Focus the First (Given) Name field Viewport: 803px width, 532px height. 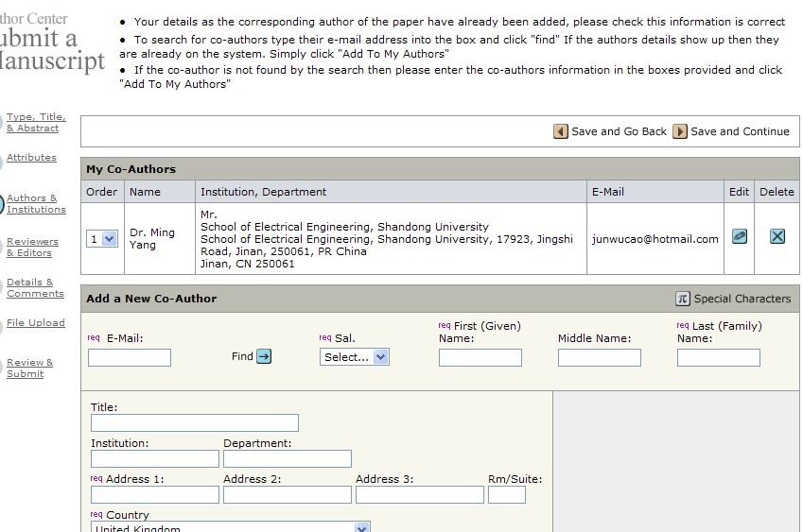[480, 357]
